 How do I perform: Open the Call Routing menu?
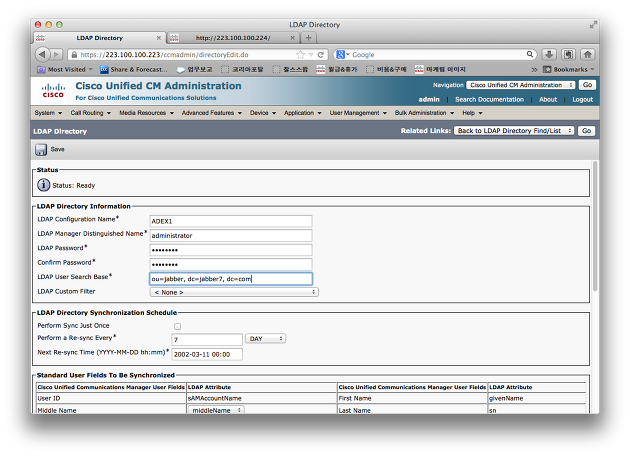(x=91, y=113)
